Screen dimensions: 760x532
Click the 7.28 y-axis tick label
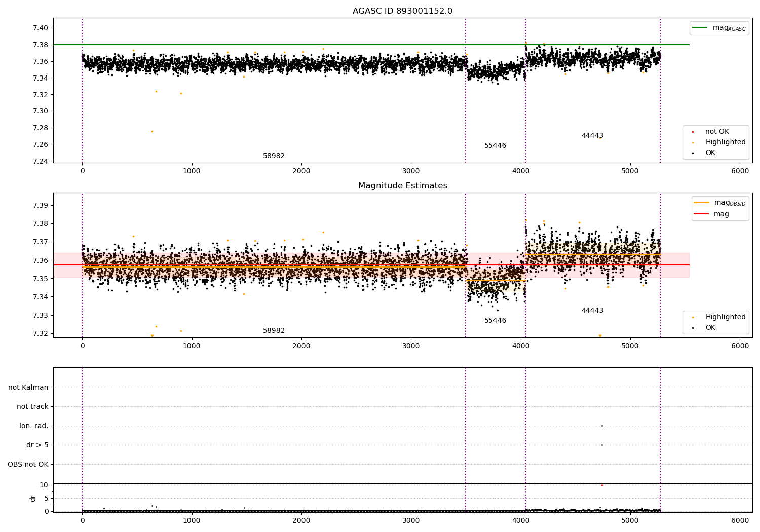(41, 128)
